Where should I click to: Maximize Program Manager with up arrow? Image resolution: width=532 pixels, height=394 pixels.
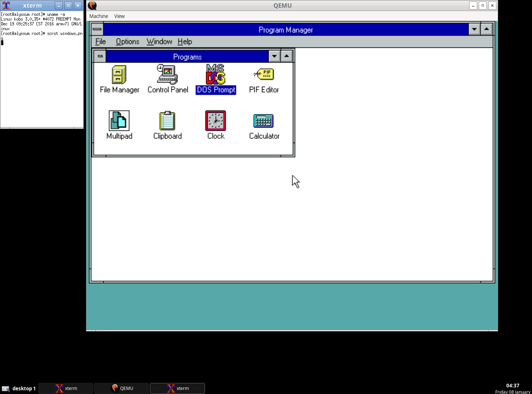[x=486, y=29]
